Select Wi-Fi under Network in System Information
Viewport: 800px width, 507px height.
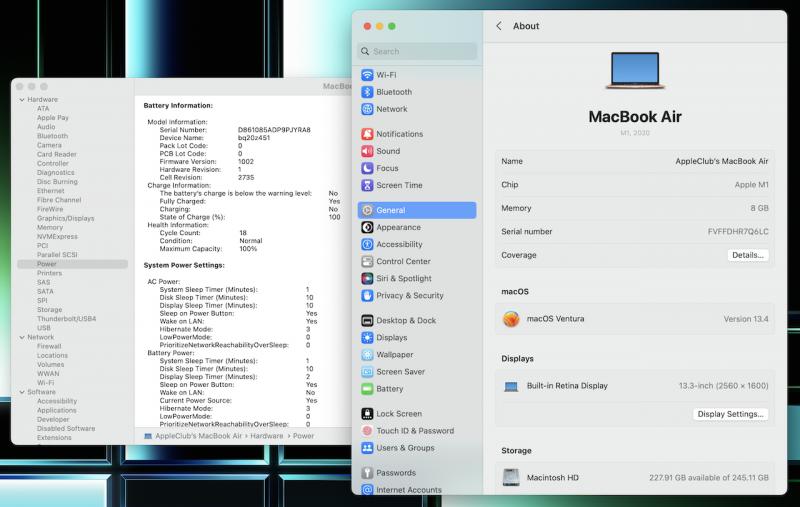(x=45, y=383)
